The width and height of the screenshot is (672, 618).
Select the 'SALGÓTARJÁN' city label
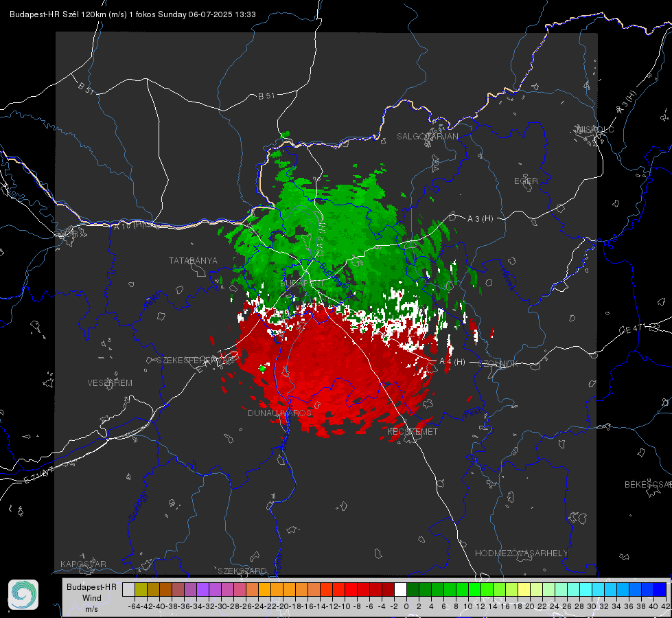427,137
